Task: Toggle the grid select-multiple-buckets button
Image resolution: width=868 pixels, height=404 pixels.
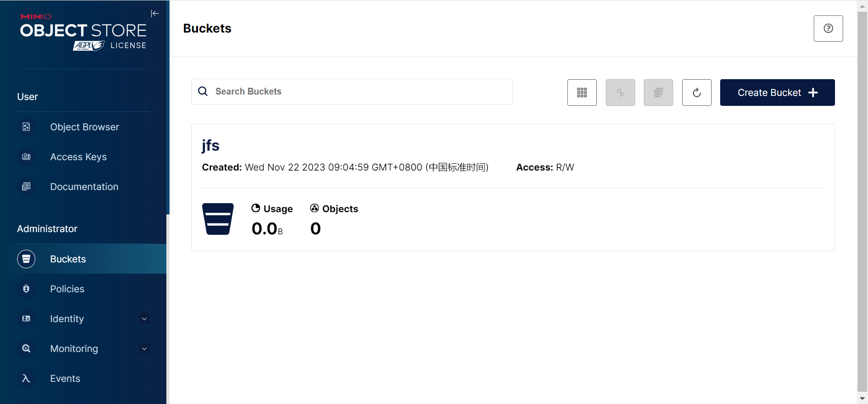Action: coord(582,93)
